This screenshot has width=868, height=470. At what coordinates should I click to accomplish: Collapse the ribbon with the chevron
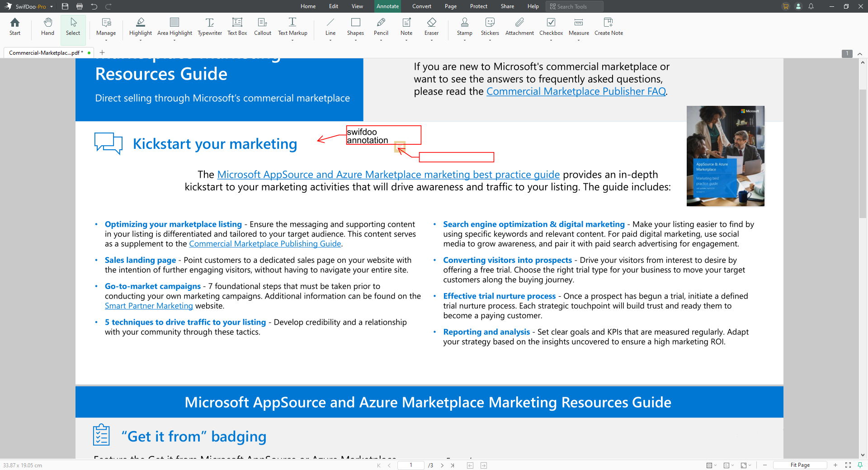tap(860, 54)
